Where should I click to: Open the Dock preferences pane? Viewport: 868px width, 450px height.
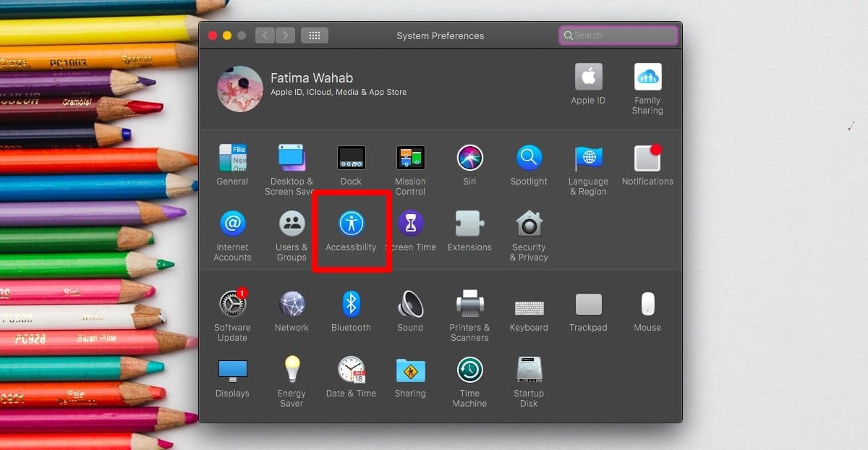coord(351,158)
